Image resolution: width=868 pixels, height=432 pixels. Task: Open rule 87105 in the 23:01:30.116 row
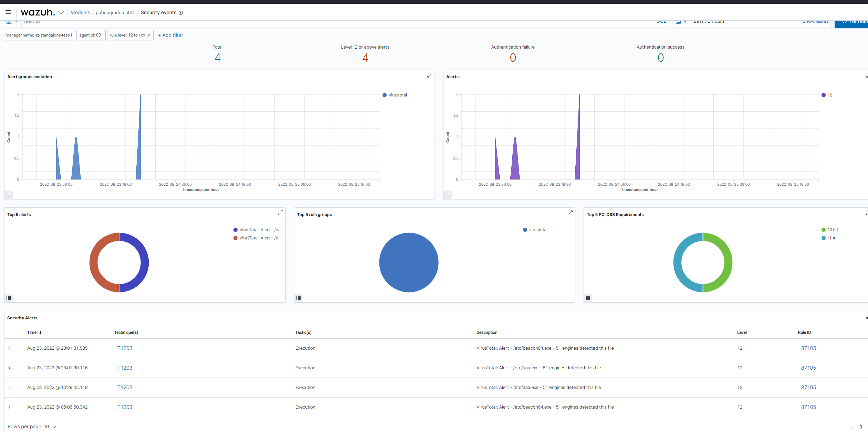point(808,368)
